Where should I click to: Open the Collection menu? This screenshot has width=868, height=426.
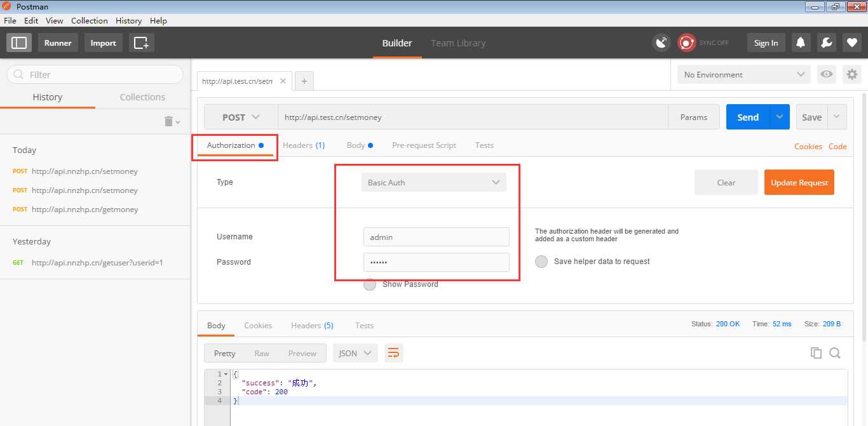[90, 20]
